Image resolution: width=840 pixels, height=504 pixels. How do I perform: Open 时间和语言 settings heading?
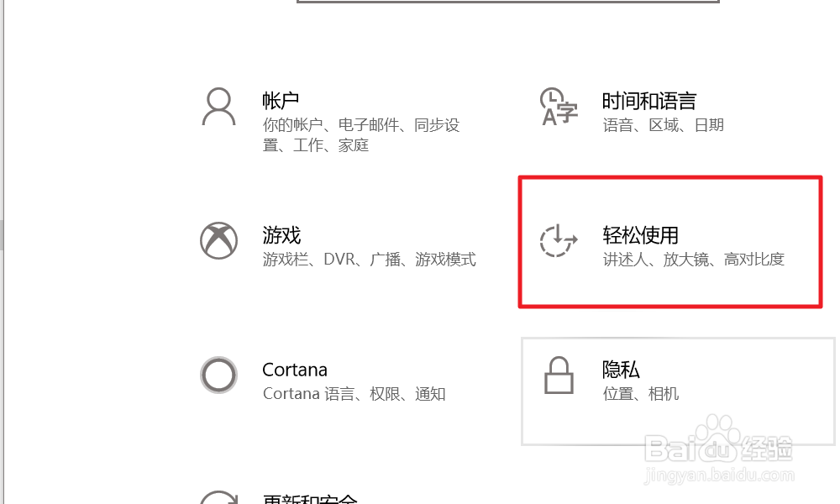point(648,101)
